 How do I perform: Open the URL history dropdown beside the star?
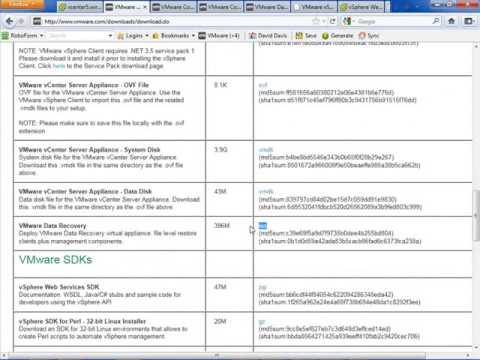(x=324, y=21)
